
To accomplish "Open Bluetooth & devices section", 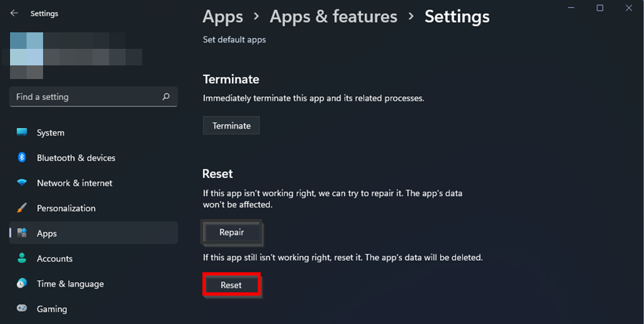I will tap(76, 158).
